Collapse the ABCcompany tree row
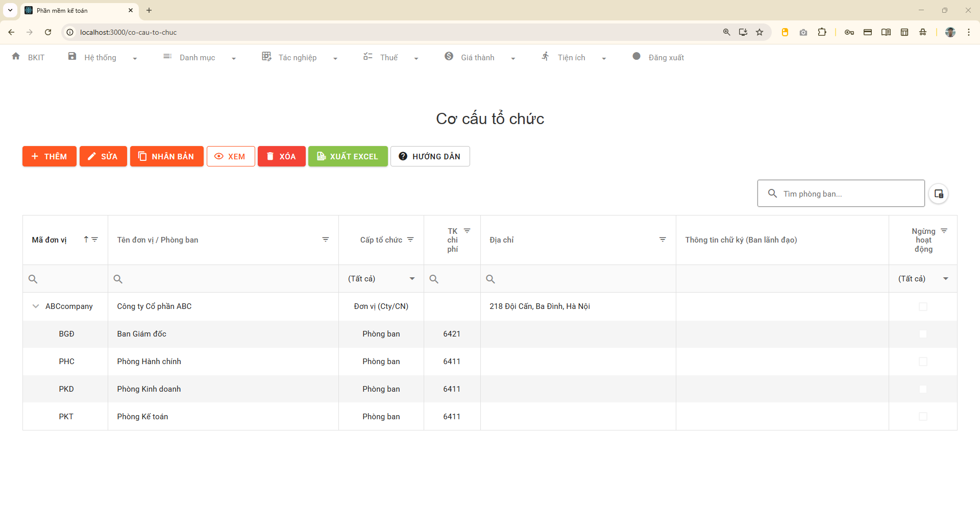The height and width of the screenshot is (527, 980). click(36, 306)
